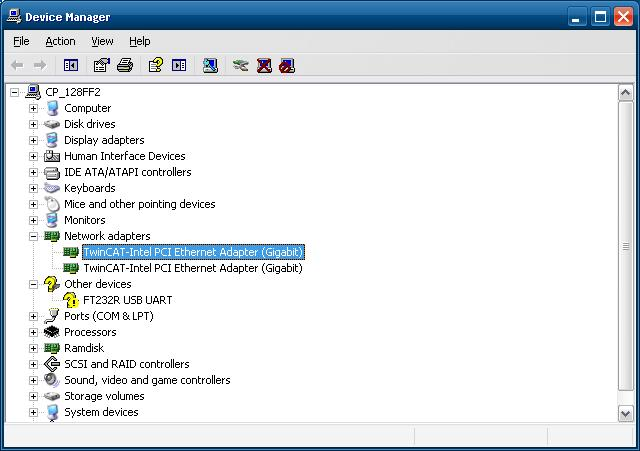Toggle the console tree pane icon
640x451 pixels.
click(x=71, y=65)
